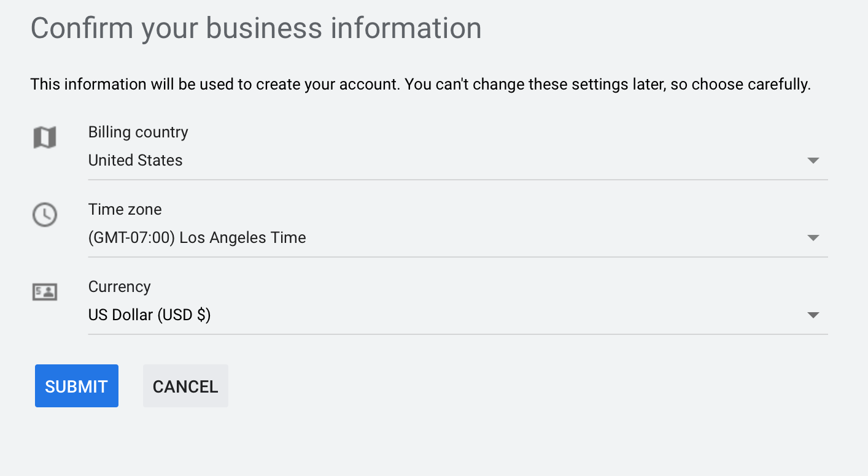The width and height of the screenshot is (868, 476).
Task: Click the CANCEL button
Action: (x=185, y=386)
